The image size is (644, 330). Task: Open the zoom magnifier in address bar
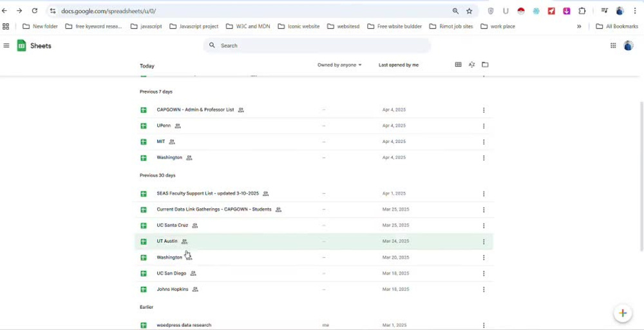(455, 11)
